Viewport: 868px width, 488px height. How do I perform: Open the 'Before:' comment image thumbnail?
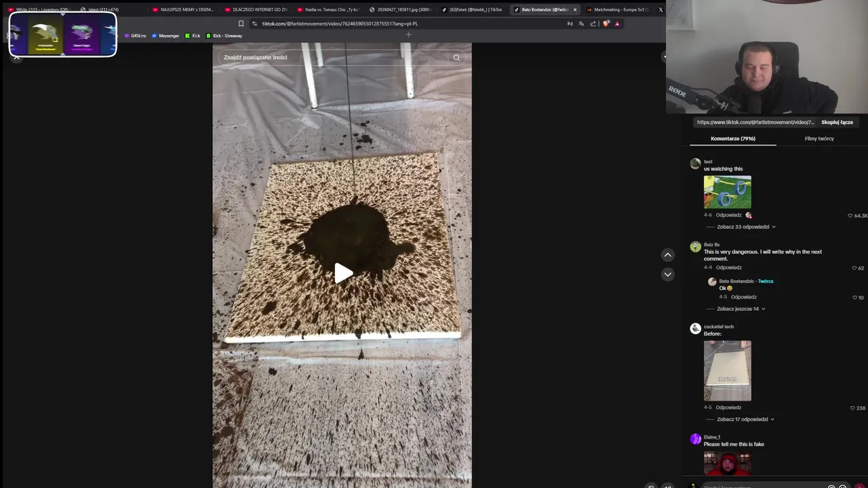click(x=728, y=371)
